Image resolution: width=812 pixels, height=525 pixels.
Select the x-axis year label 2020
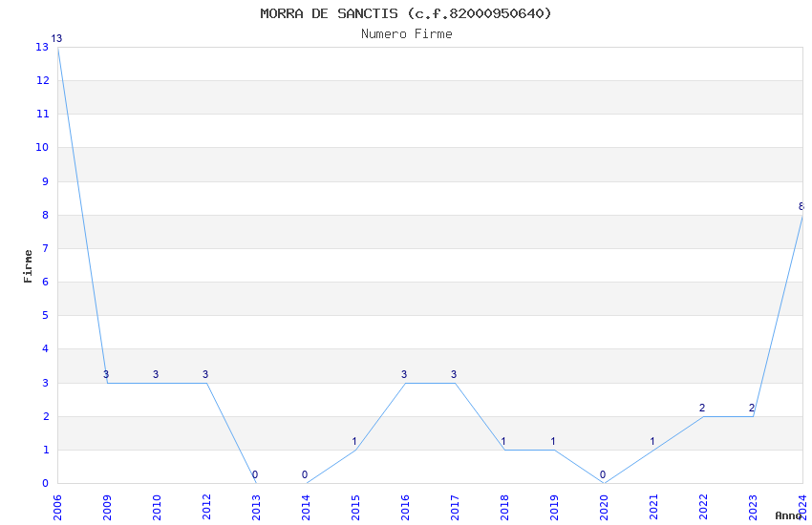(604, 507)
